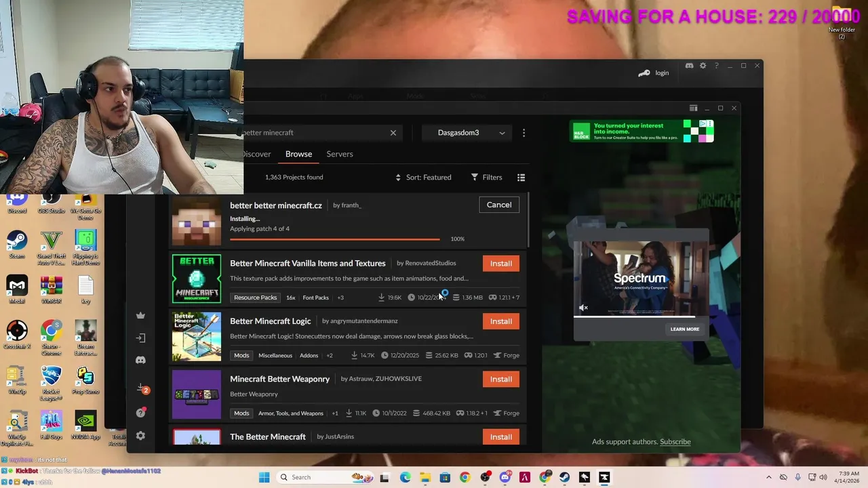The image size is (868, 488).
Task: Open File Explorer in the taskbar
Action: pos(425,477)
